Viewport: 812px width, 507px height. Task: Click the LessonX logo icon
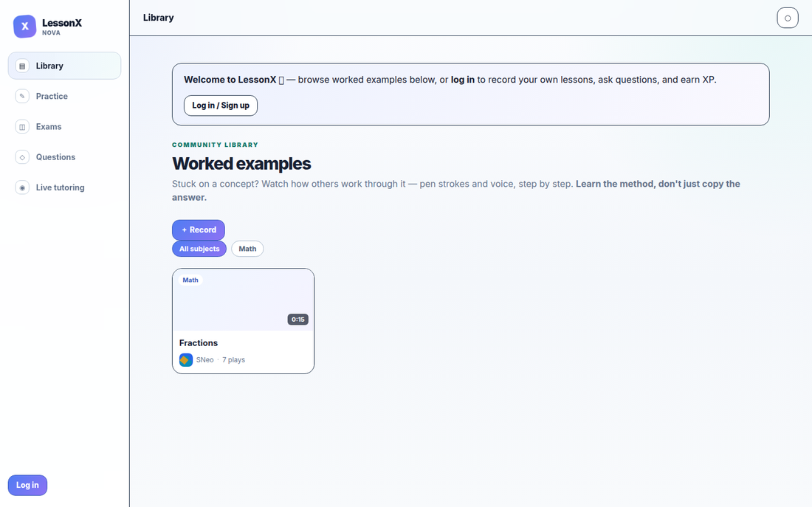point(24,27)
